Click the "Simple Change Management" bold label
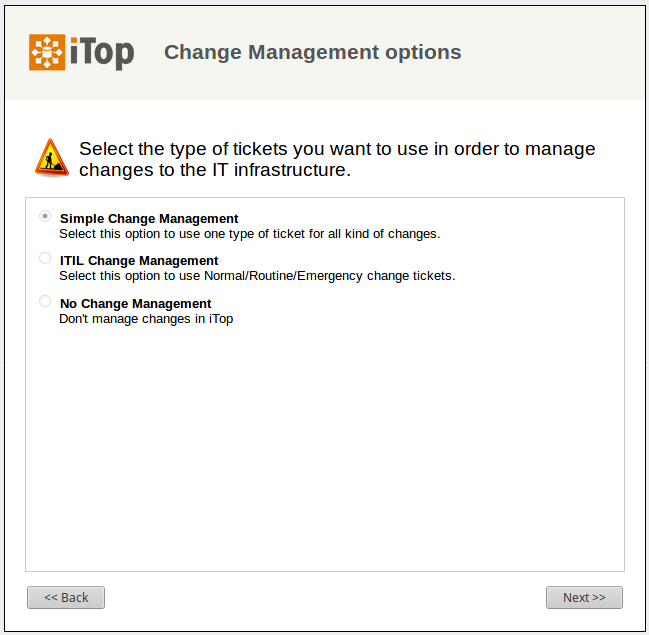649x635 pixels. point(149,219)
